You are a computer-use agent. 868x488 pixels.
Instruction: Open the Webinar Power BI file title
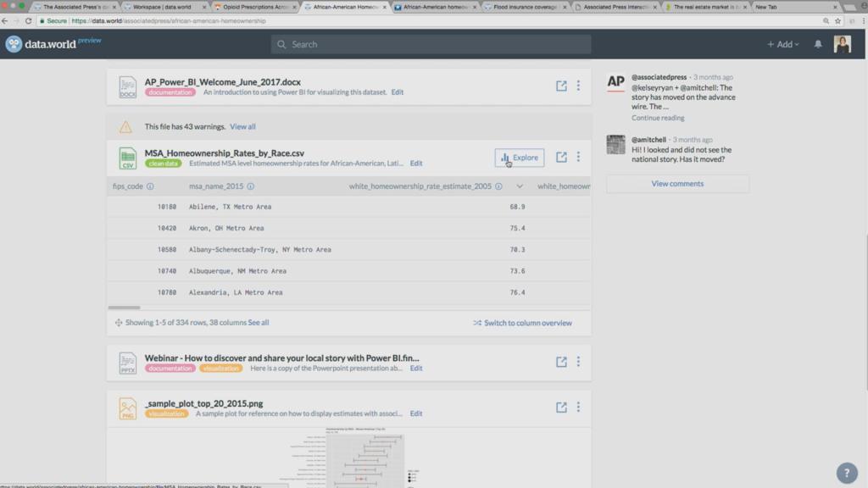pos(281,358)
